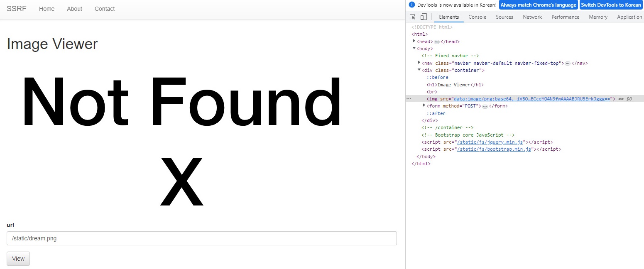This screenshot has height=269, width=644.
Task: Click the View button
Action: [18, 259]
